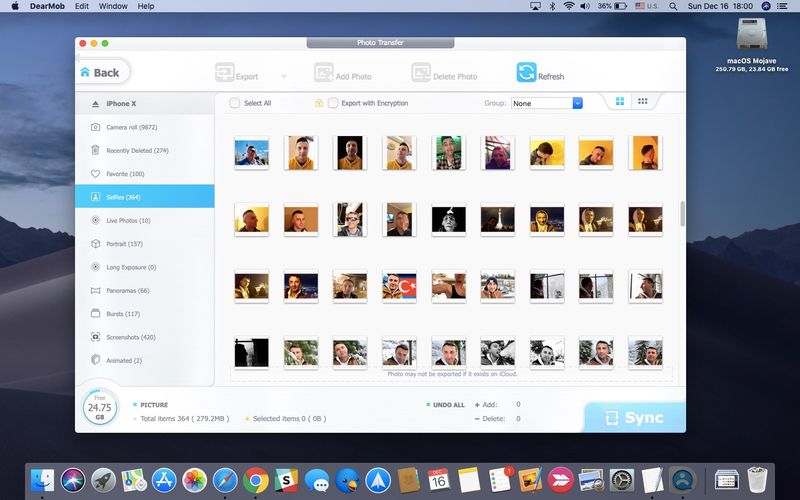The image size is (800, 500).
Task: Click the Bluetooth menu bar icon
Action: [x=552, y=6]
